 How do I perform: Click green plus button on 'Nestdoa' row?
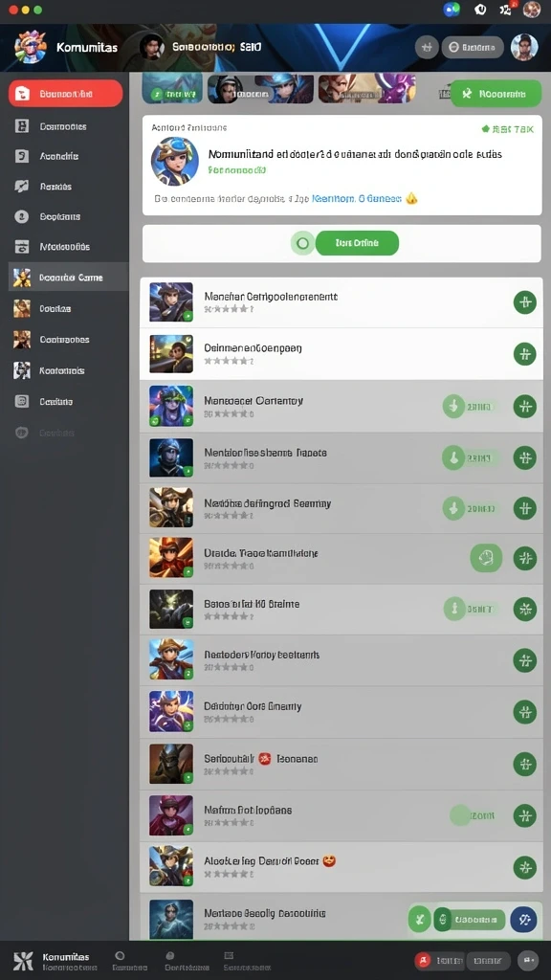click(525, 508)
